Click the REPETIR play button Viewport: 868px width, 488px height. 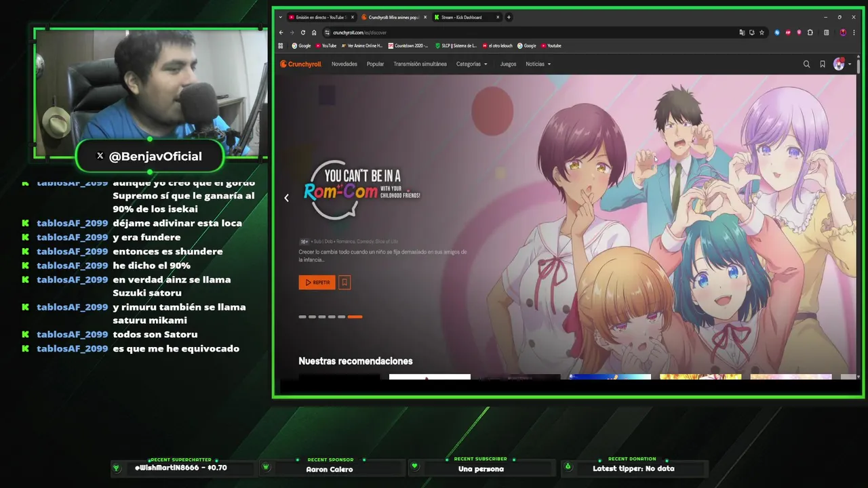317,283
